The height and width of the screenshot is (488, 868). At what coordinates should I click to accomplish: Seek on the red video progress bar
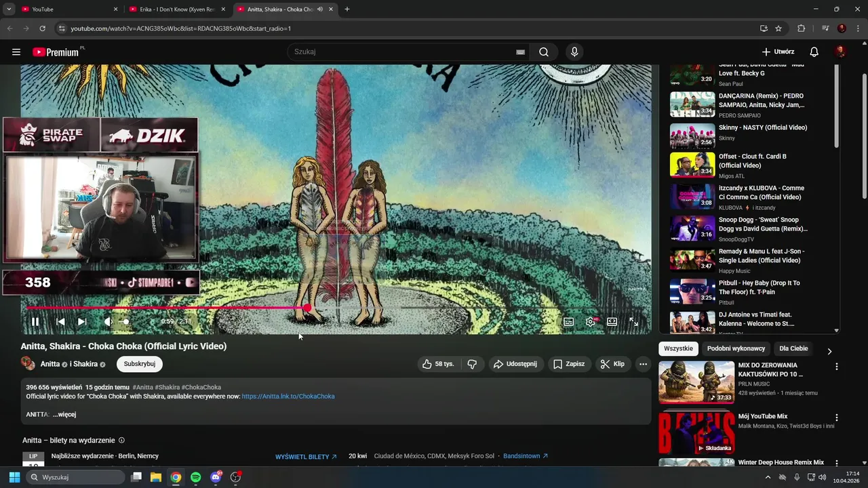[337, 308]
